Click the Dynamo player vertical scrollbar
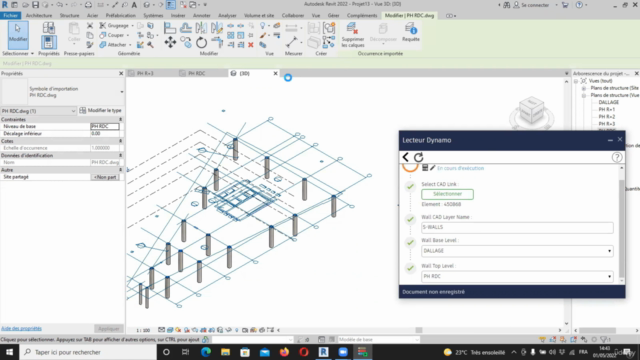Image resolution: width=640 pixels, height=360 pixels. [622, 229]
